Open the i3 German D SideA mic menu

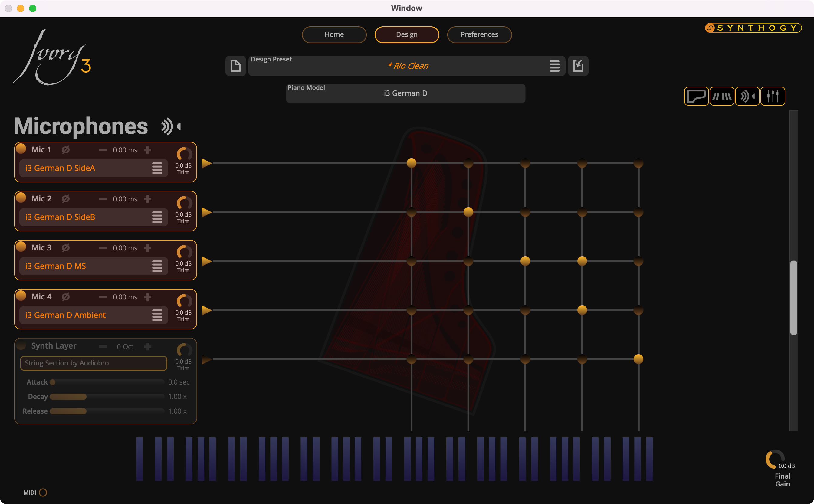[x=157, y=168]
